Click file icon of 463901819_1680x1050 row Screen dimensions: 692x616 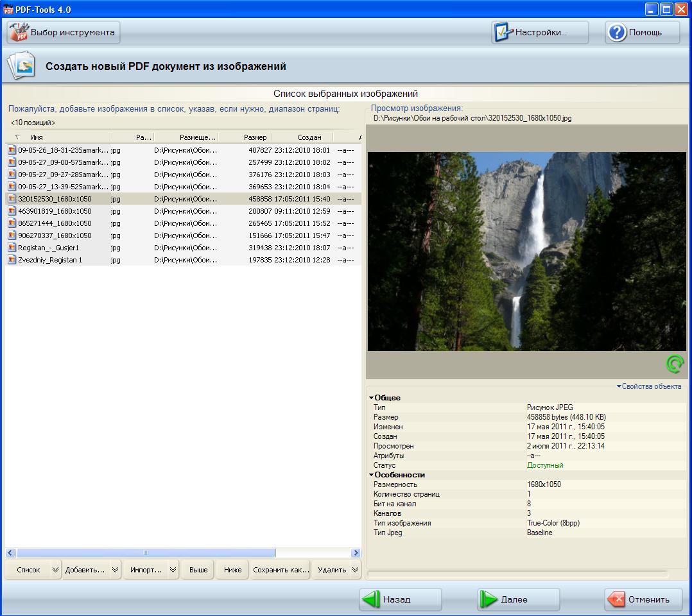click(12, 211)
